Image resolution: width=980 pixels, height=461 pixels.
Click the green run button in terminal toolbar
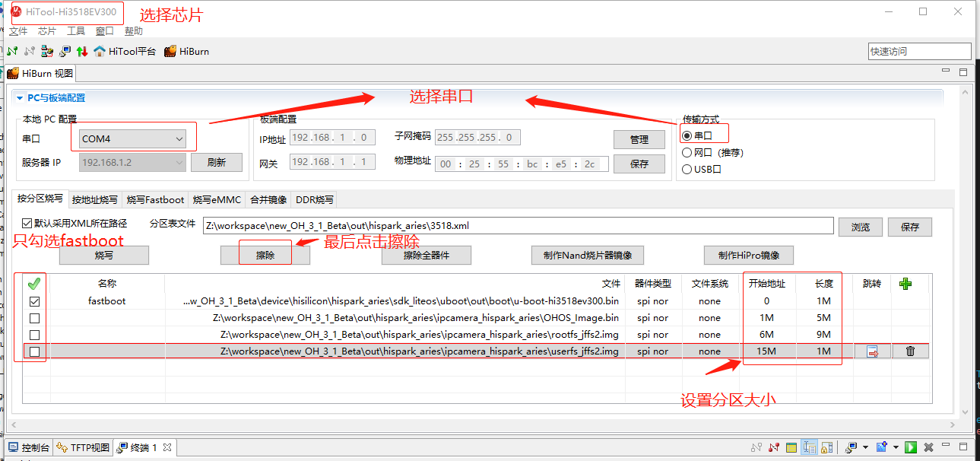[x=910, y=447]
